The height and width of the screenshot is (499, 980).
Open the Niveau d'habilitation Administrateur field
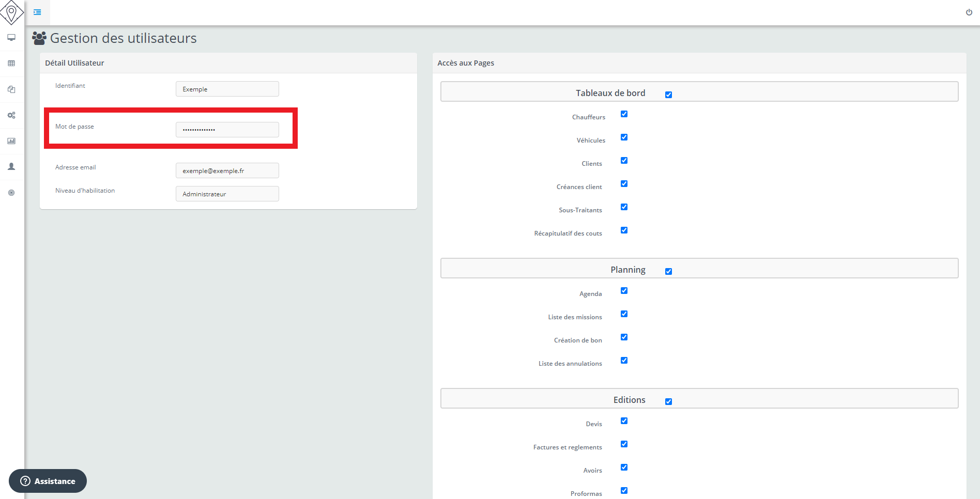pos(227,194)
